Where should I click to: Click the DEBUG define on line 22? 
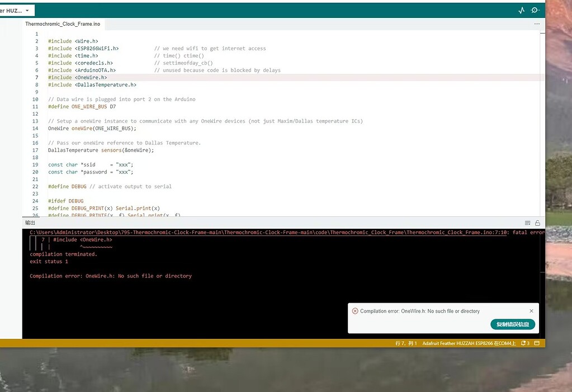pos(77,186)
